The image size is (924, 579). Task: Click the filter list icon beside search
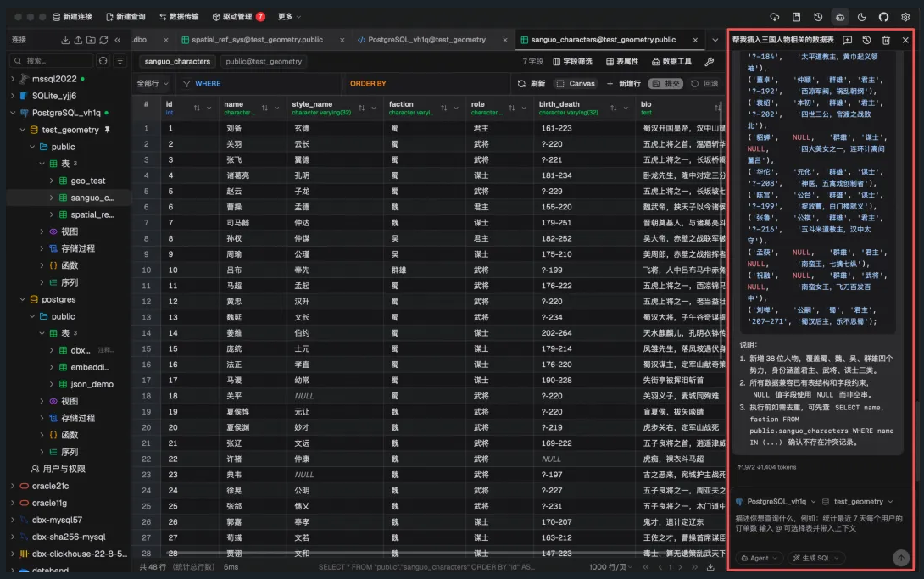[x=120, y=61]
